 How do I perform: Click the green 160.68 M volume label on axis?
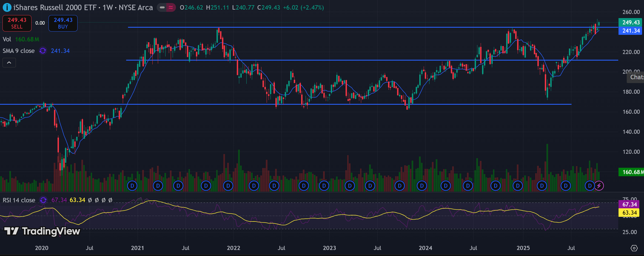[x=632, y=172]
